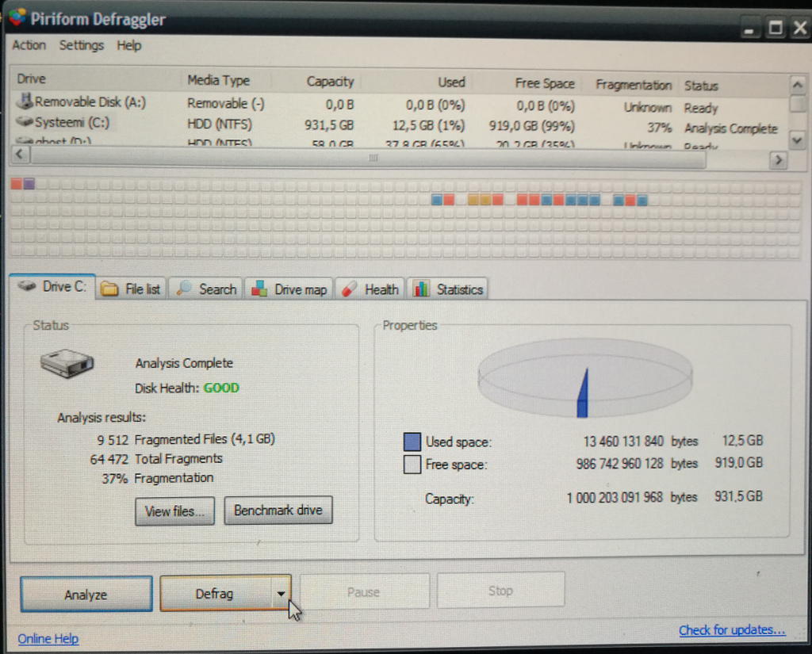812x654 pixels.
Task: Click the Analysis Complete status cell
Action: 730,128
